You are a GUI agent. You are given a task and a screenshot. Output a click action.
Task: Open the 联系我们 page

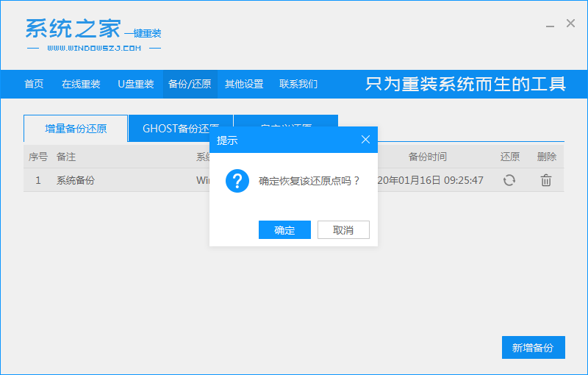click(x=298, y=84)
